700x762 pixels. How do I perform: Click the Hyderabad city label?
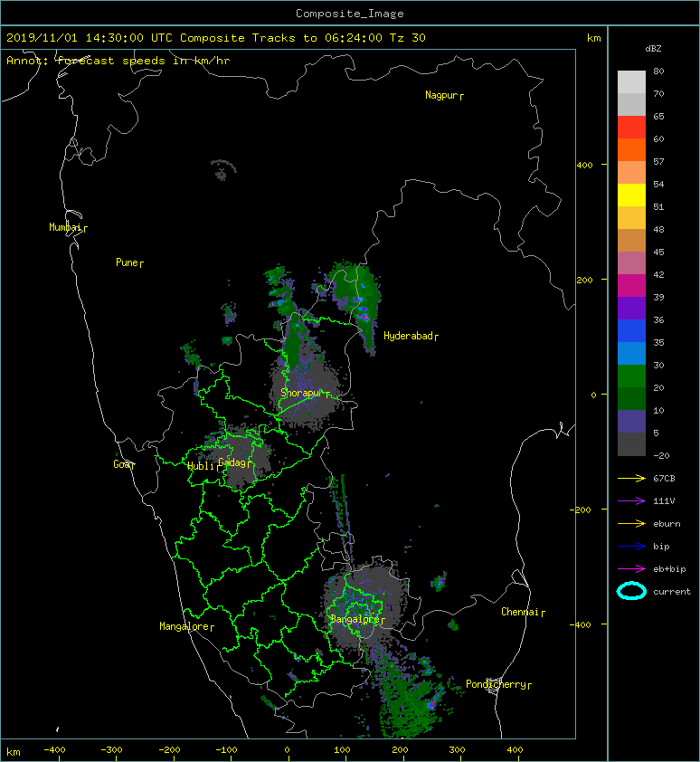408,336
